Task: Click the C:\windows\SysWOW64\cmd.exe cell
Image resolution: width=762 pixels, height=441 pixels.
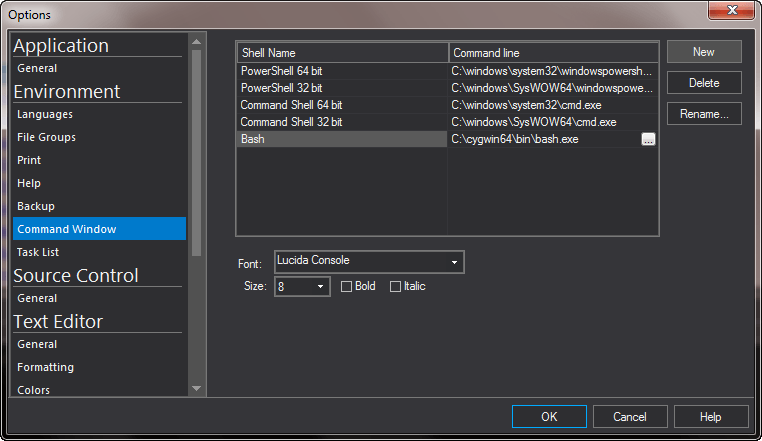Action: point(553,122)
